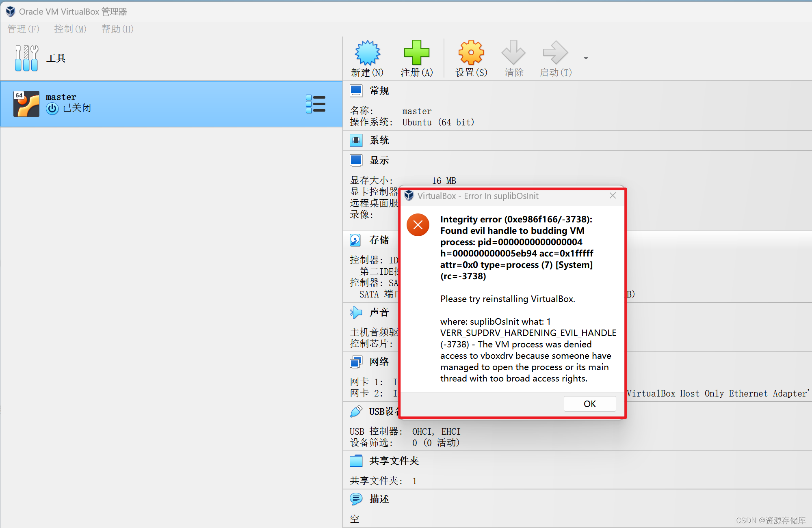Click the '16 MB' video memory value
Viewport: 812px width, 528px height.
(x=444, y=181)
